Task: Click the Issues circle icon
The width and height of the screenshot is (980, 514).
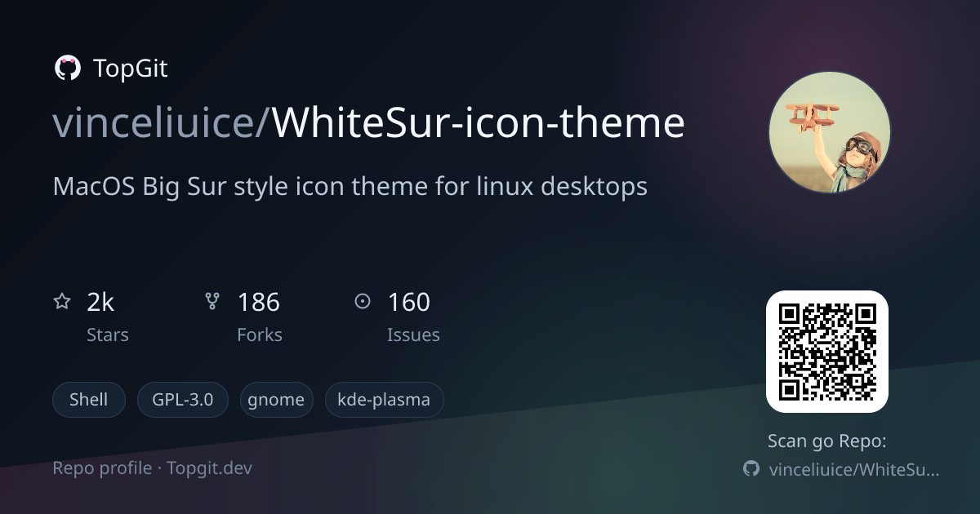Action: 363,302
